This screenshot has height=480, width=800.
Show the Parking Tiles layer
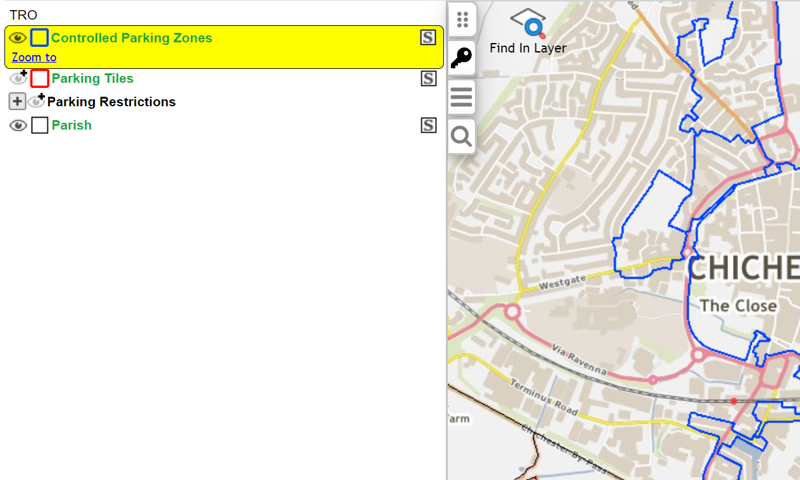pyautogui.click(x=18, y=78)
